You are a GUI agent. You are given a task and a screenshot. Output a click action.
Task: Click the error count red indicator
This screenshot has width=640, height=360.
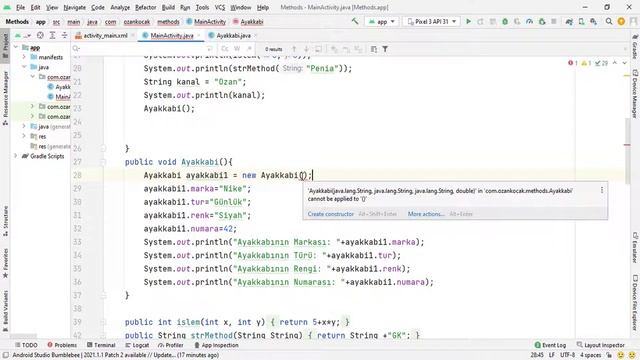pyautogui.click(x=573, y=63)
